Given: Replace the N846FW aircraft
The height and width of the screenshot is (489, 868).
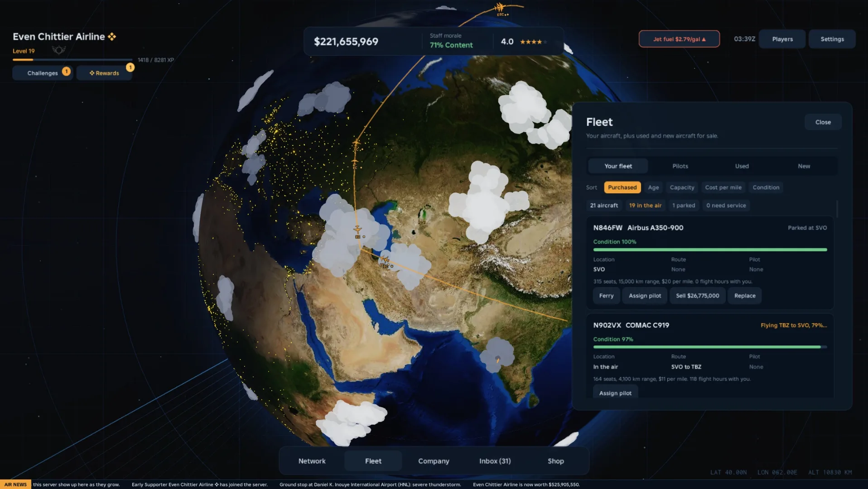Looking at the screenshot, I should pos(745,296).
